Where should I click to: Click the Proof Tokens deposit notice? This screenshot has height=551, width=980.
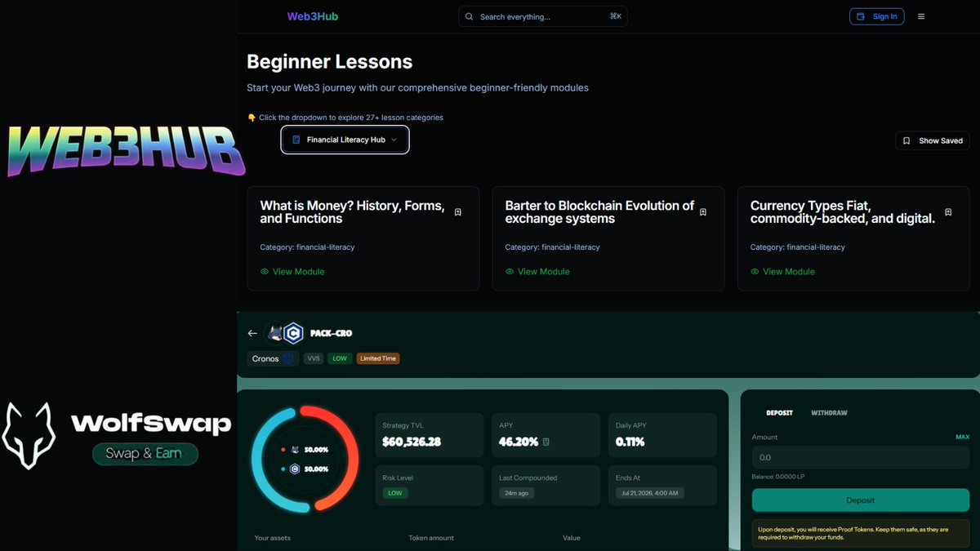(861, 533)
